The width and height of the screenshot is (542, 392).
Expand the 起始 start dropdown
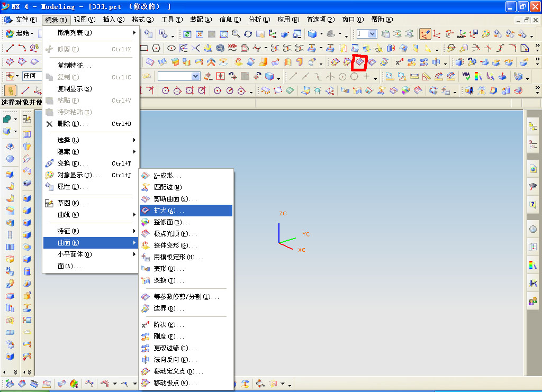click(20, 33)
